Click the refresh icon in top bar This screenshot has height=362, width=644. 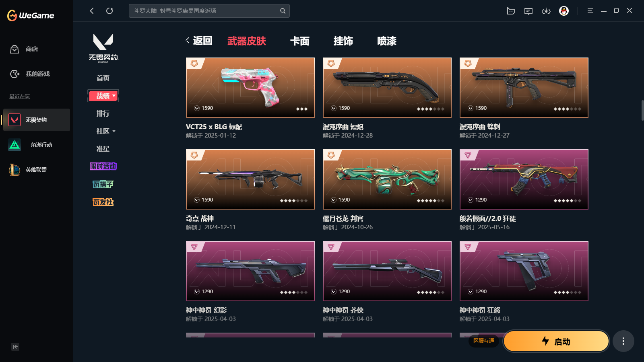(109, 11)
